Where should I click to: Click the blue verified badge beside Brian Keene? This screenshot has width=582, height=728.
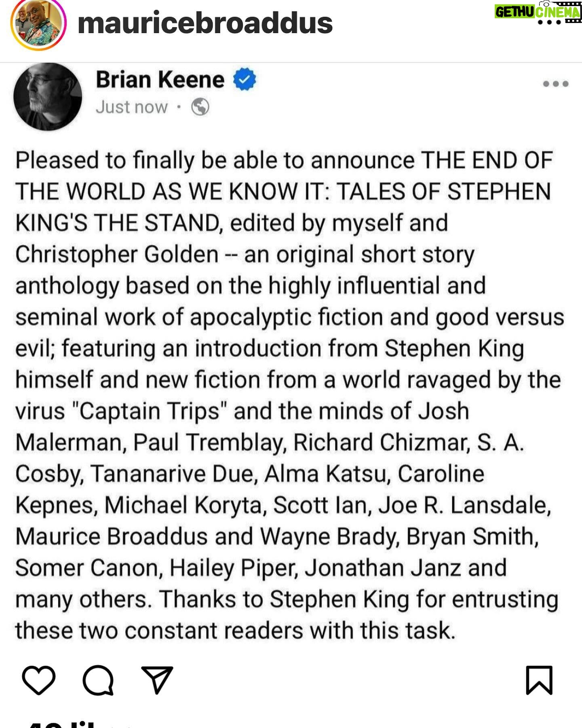click(245, 79)
